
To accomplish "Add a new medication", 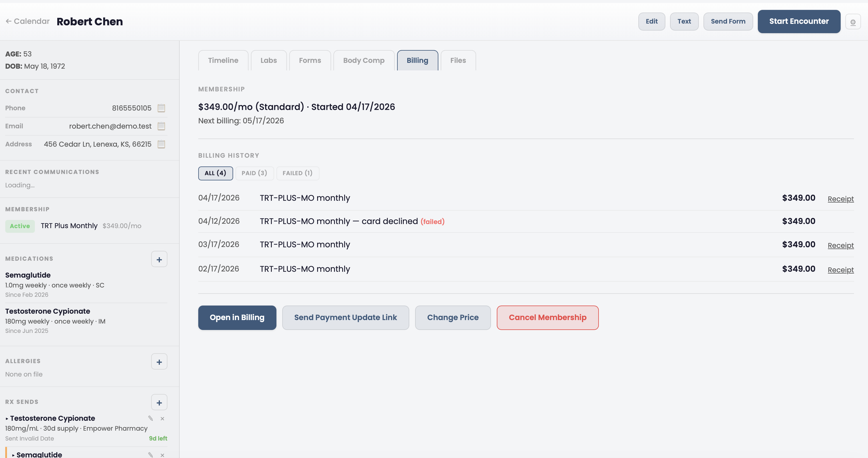I will point(159,259).
